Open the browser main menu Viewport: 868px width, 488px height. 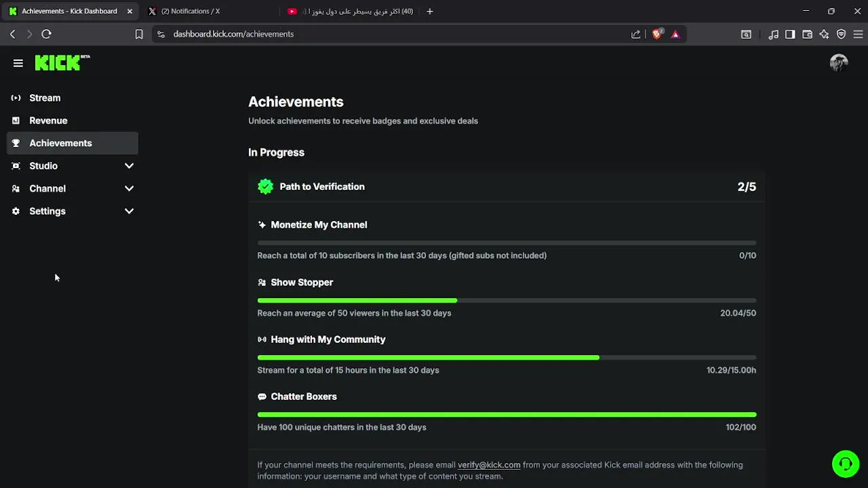(858, 34)
